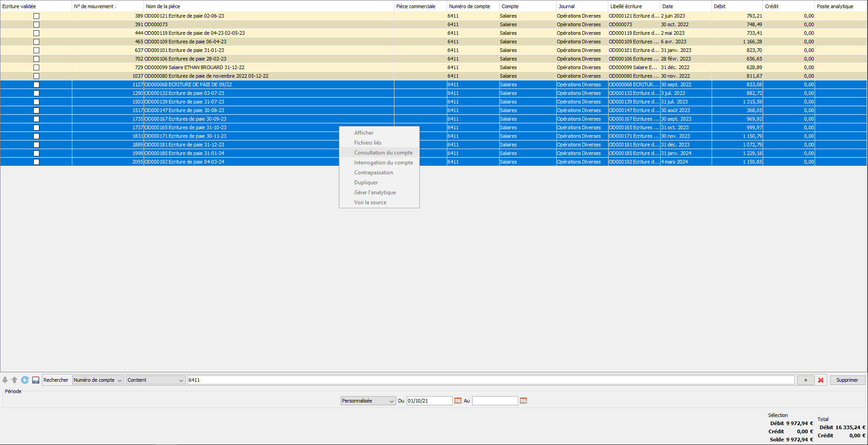The width and height of the screenshot is (868, 445).
Task: Open the calendar picker for the Du date
Action: click(458, 401)
